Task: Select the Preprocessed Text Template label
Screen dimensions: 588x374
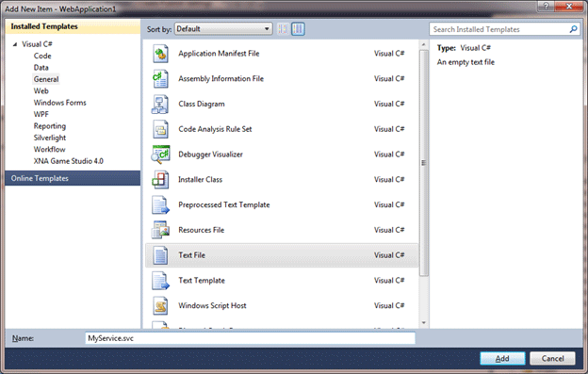Action: tap(224, 204)
